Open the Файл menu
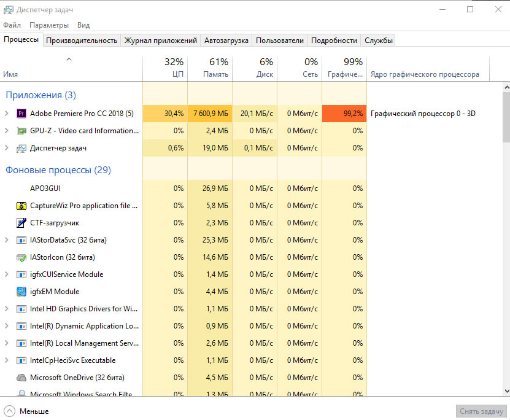 [x=12, y=25]
